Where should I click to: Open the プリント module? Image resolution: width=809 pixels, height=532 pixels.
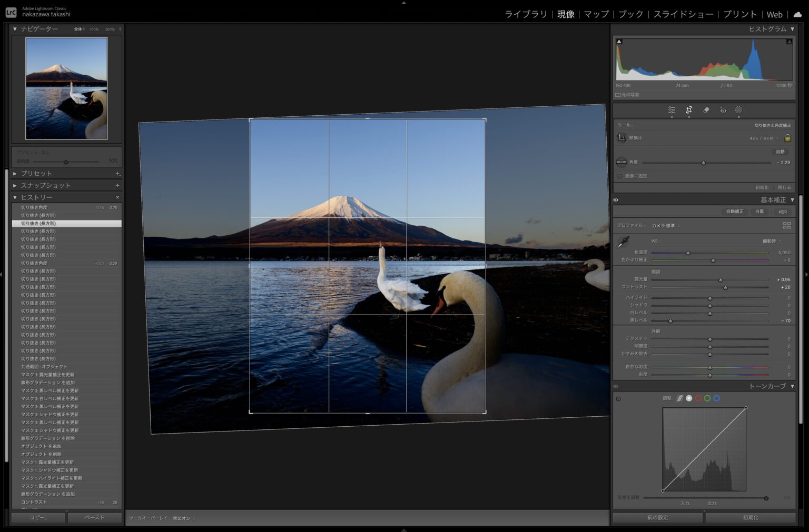(739, 14)
